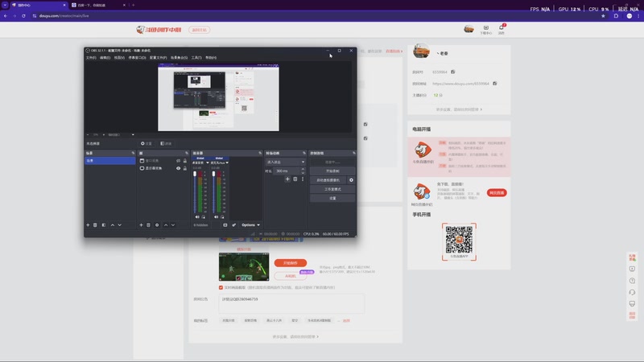Open OBS 文件(F) menu
The image size is (644, 362).
tap(91, 58)
